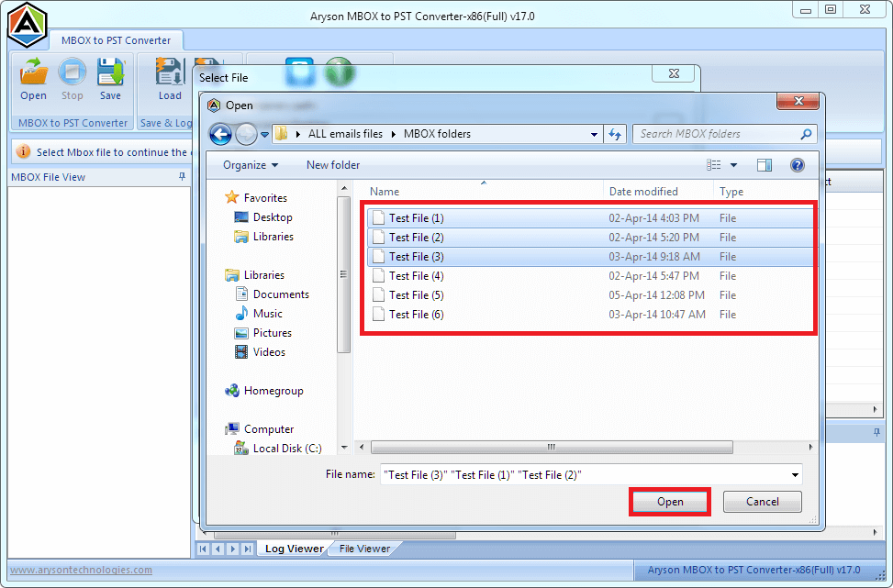Screen dimensions: 893x588
Task: Go back with the Open dialog back arrow
Action: pos(220,134)
